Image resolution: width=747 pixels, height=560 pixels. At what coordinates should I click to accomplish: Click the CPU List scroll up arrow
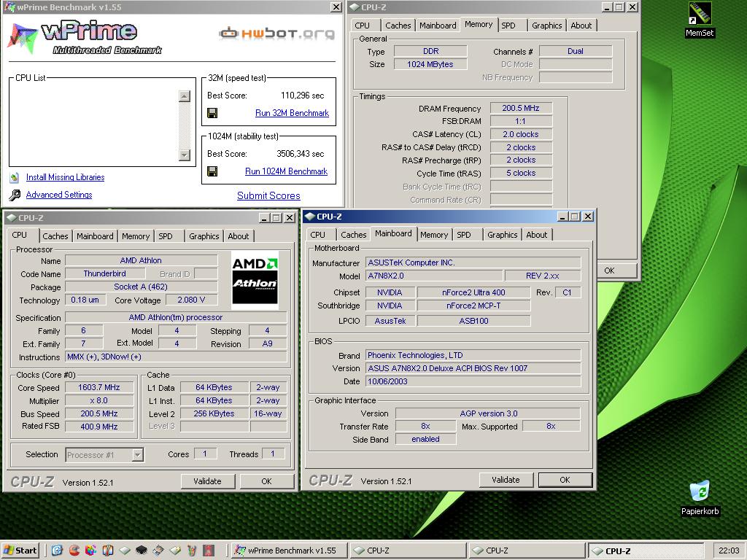pos(185,96)
